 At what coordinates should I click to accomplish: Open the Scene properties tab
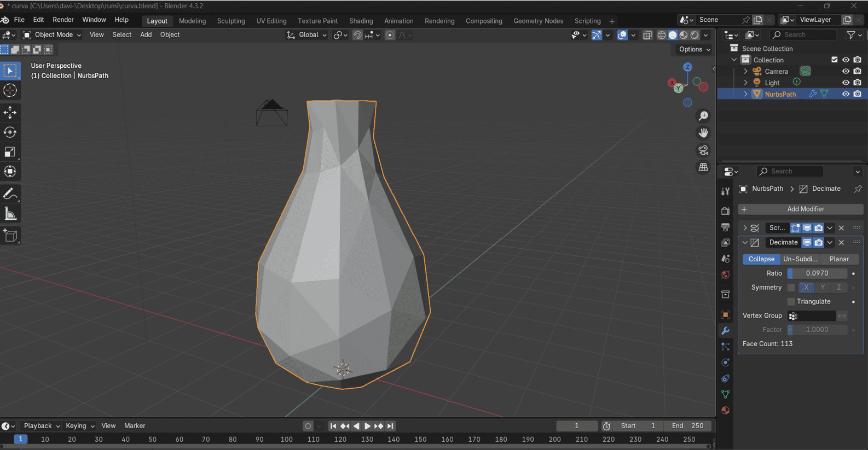coord(726,259)
